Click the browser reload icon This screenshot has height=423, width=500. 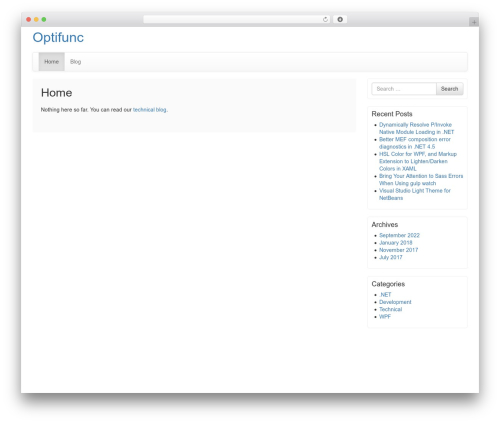click(x=325, y=20)
